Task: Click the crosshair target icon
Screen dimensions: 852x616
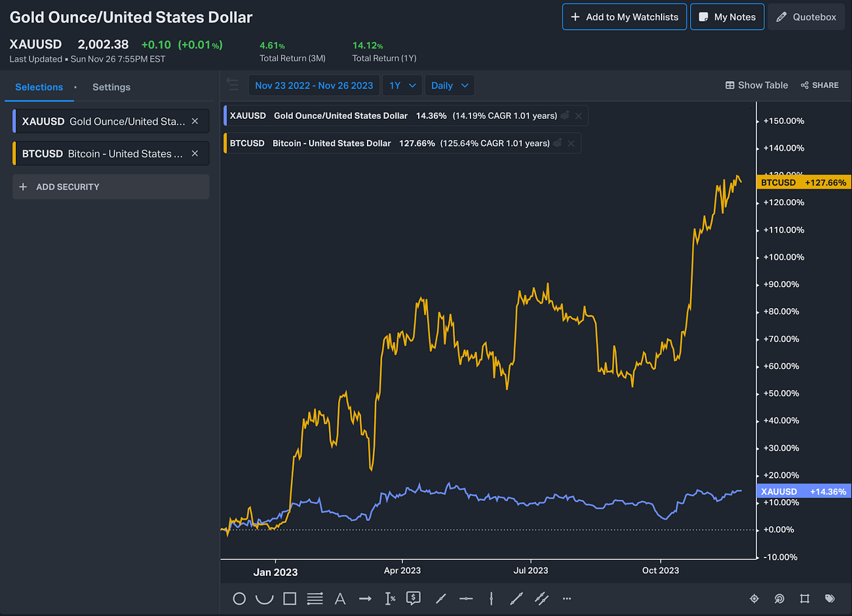Action: coord(754,599)
